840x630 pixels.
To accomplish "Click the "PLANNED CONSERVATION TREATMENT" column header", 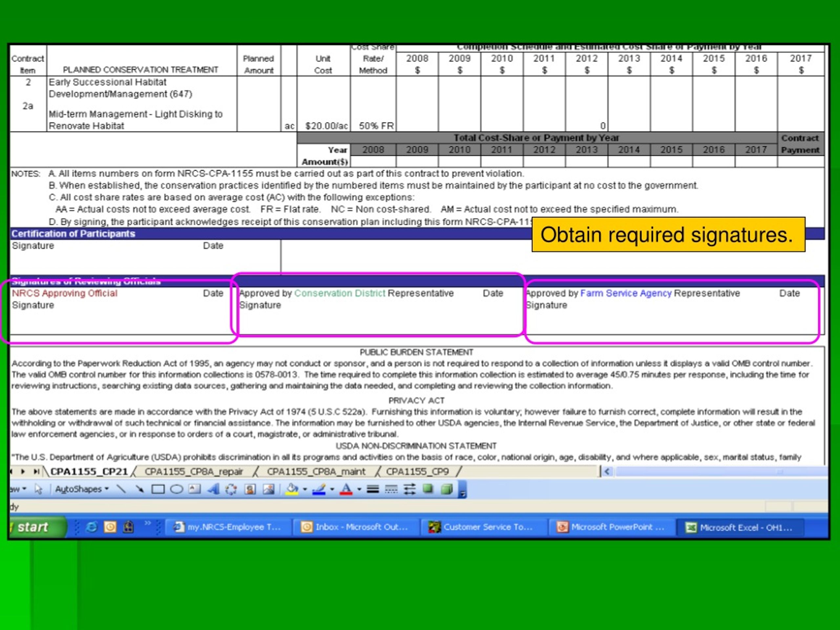I will [140, 70].
